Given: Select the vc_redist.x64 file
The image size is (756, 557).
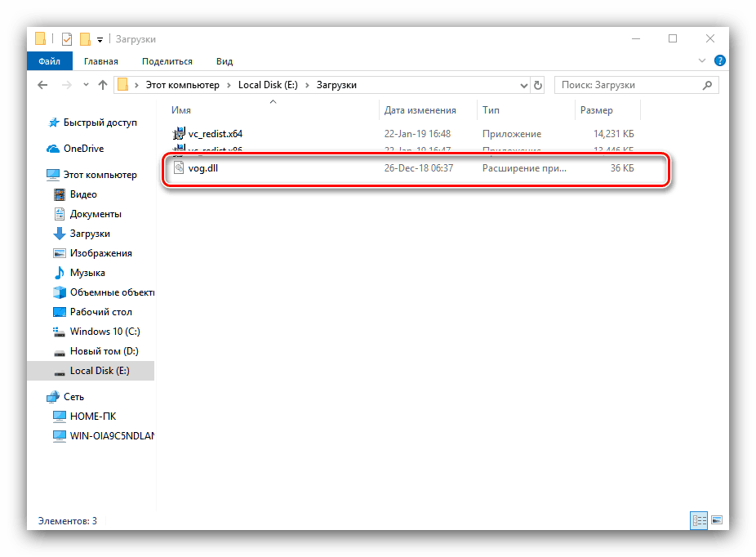Looking at the screenshot, I should coord(215,134).
